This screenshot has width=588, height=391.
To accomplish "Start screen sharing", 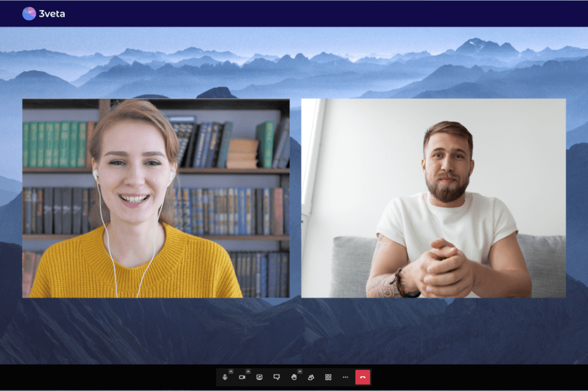I will [260, 377].
